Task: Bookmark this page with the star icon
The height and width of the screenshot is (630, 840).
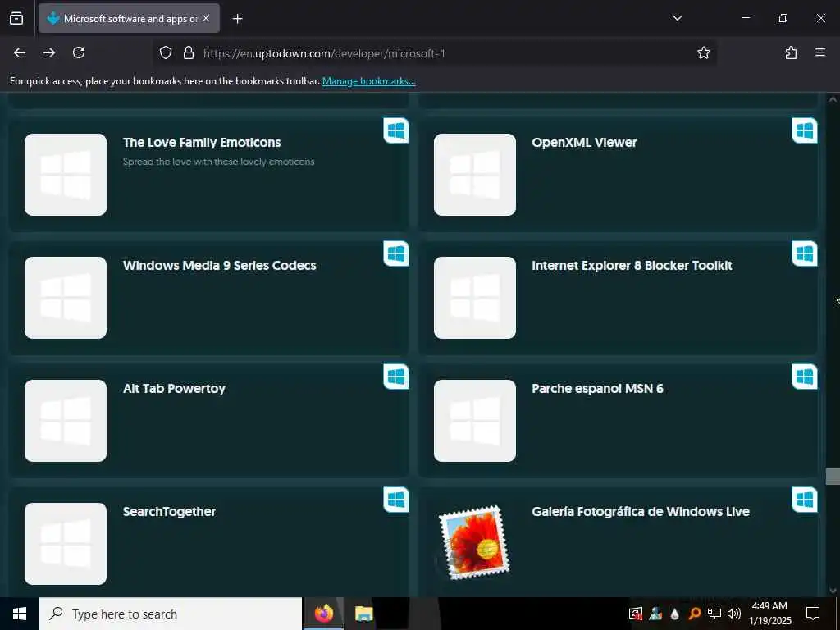Action: (703, 52)
